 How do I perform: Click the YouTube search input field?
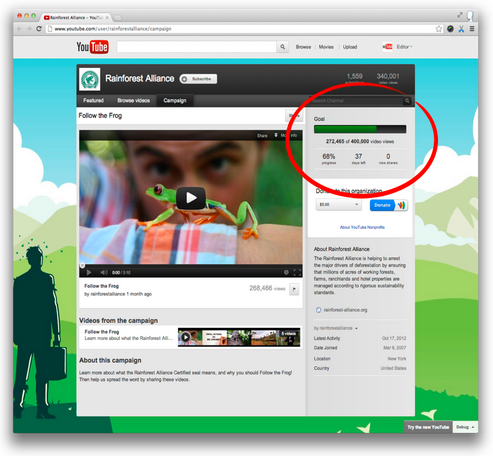(x=196, y=47)
